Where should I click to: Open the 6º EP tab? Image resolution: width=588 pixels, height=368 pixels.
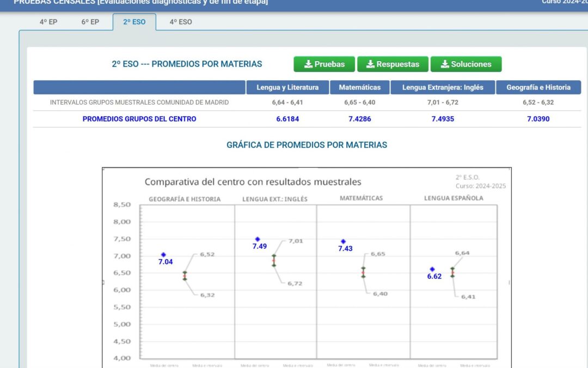[x=91, y=22]
